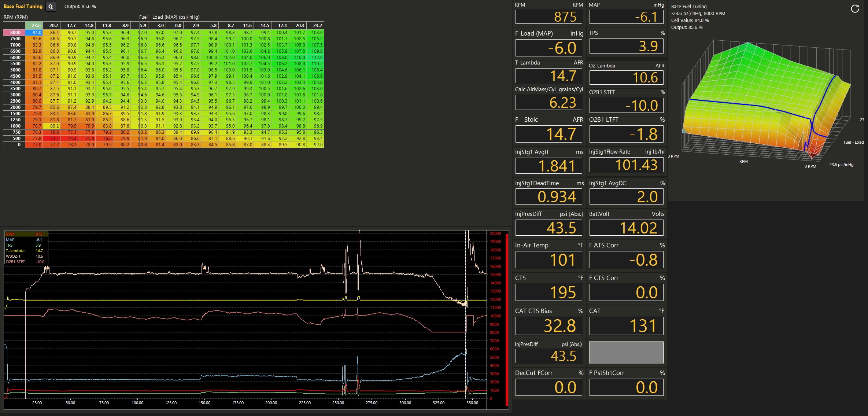Click the Calc AirMass/Cyl gauge value 6.23
868x416 pixels.
click(x=548, y=103)
